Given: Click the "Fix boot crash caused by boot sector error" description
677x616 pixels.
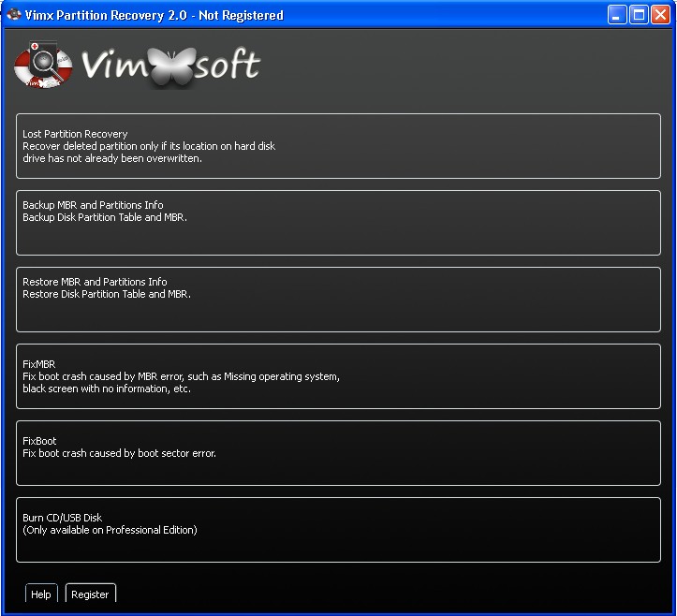Looking at the screenshot, I should coord(119,453).
